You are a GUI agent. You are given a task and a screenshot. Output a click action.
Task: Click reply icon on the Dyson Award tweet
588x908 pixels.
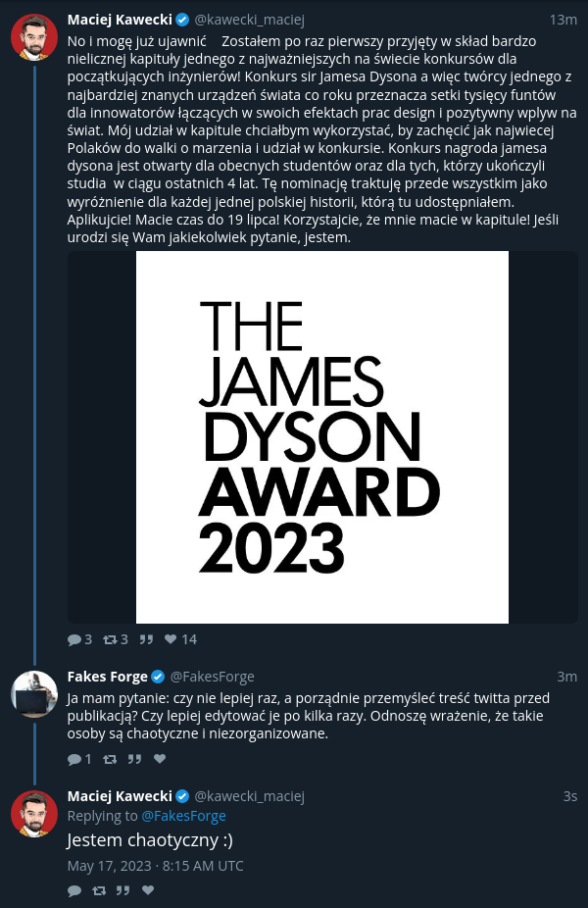74,639
